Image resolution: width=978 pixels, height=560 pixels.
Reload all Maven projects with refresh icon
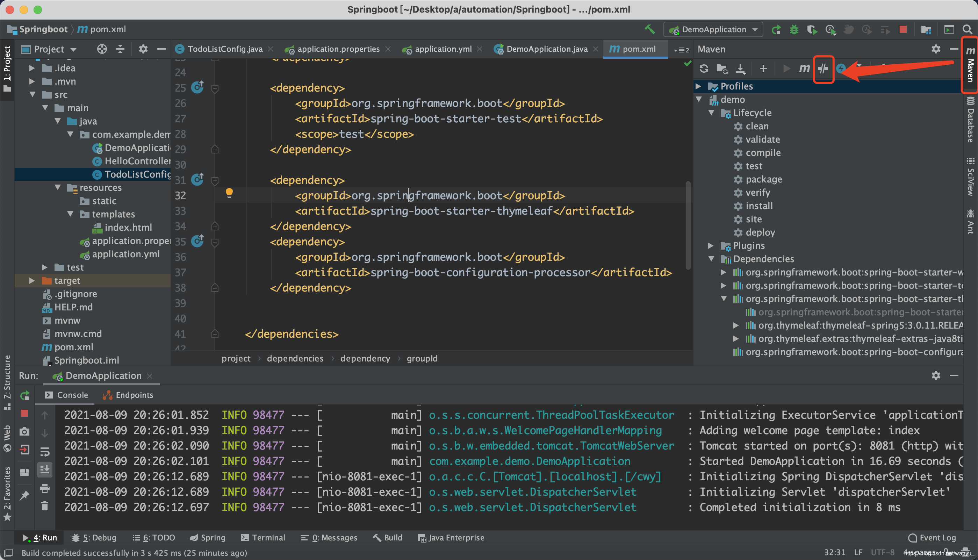coord(704,69)
